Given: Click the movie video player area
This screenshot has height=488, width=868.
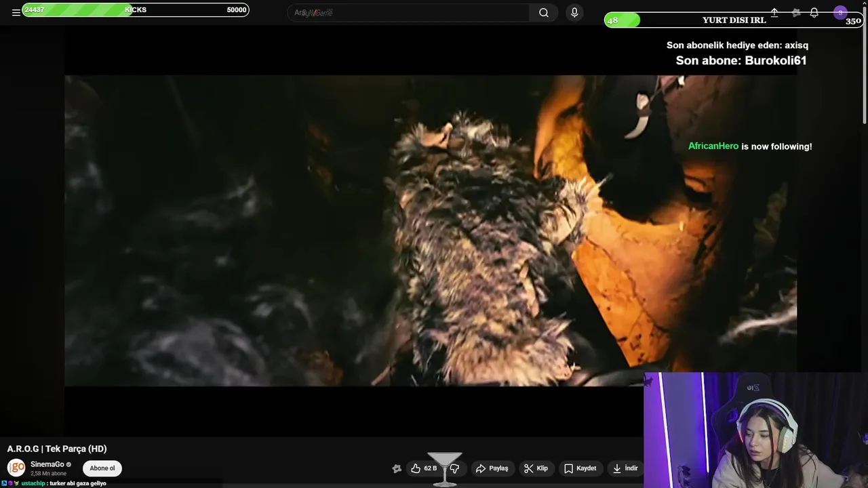Looking at the screenshot, I should click(431, 230).
